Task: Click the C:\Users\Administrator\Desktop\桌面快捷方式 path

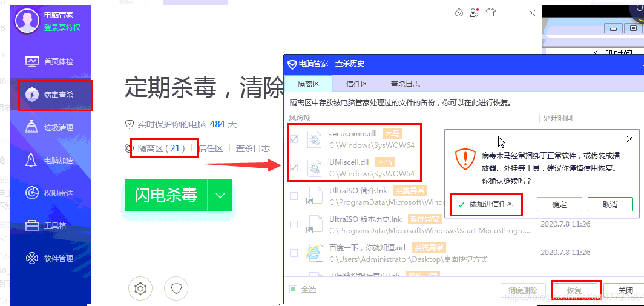Action: [x=408, y=259]
